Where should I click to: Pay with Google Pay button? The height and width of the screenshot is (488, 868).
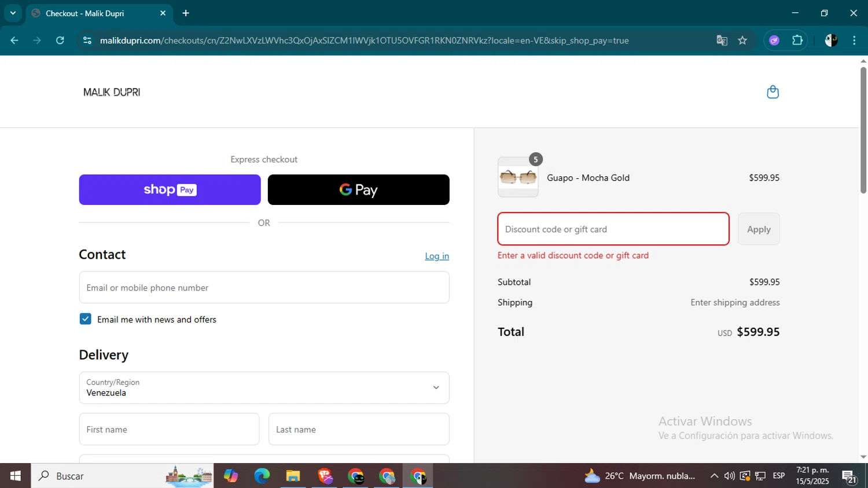(x=358, y=190)
